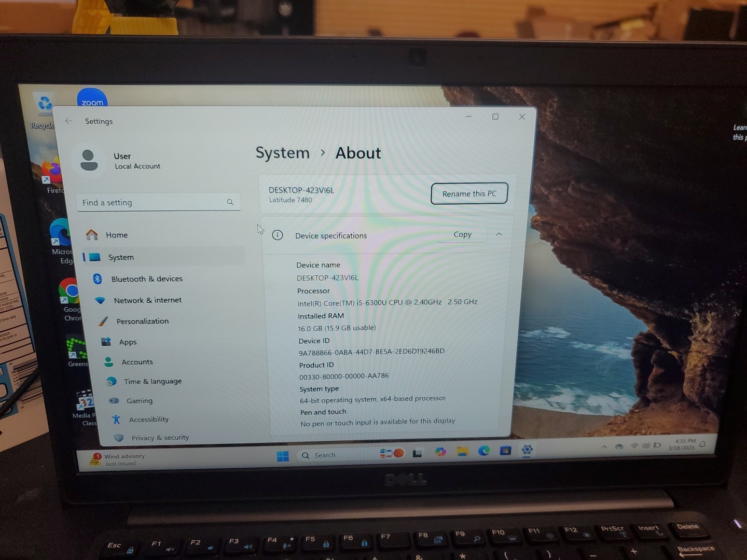Viewport: 747px width, 560px height.
Task: Open the Wind advisory weather widget
Action: (117, 459)
